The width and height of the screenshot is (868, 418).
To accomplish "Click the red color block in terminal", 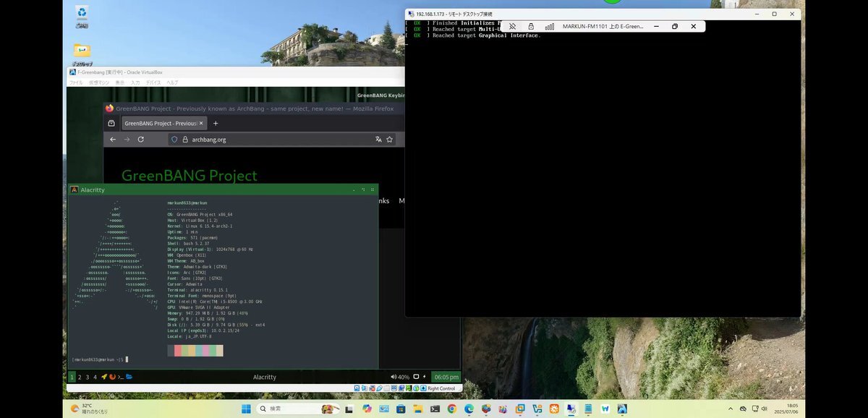I will pos(176,351).
